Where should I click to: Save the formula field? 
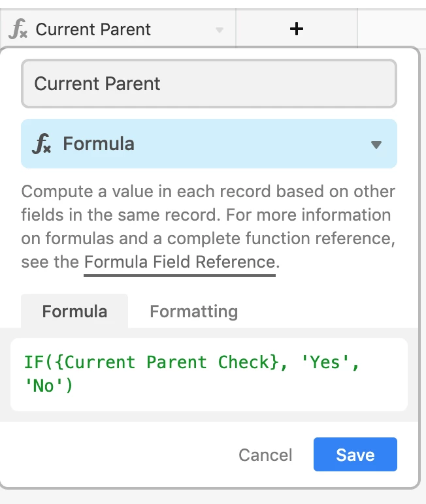[355, 454]
